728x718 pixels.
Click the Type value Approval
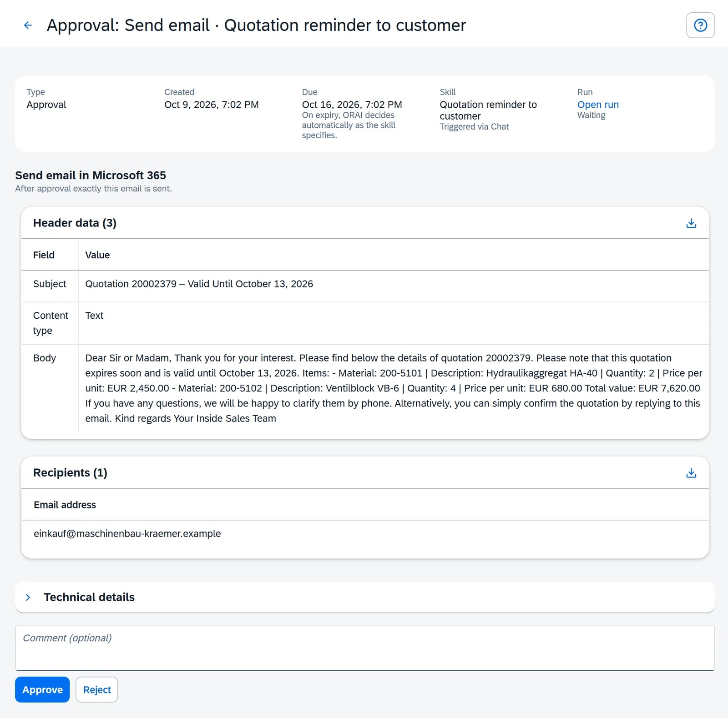[46, 105]
